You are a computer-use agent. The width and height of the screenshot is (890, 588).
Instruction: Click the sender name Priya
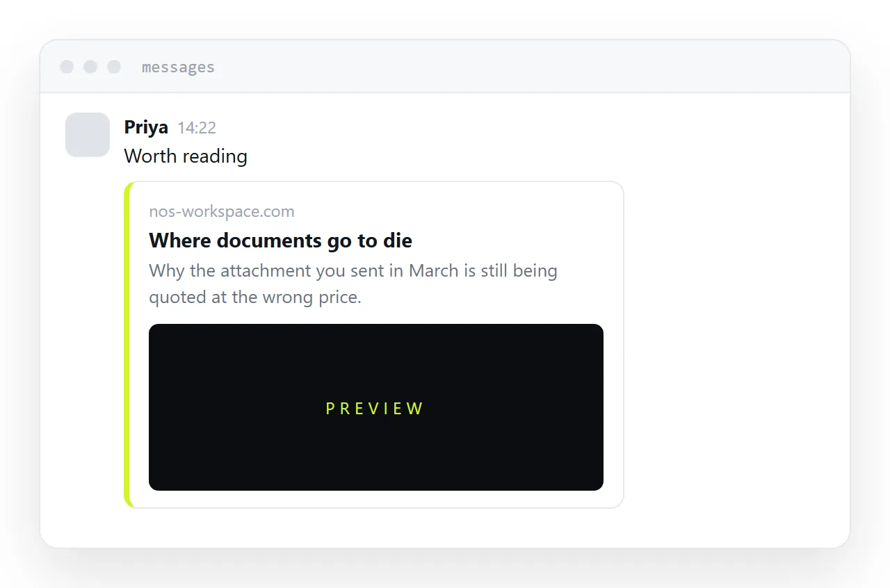pos(146,127)
